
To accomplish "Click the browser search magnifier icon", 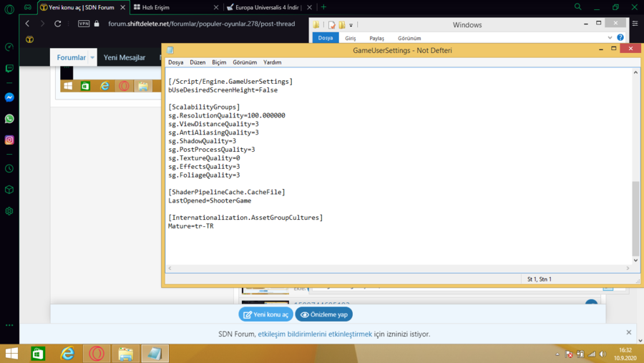I will click(x=577, y=7).
